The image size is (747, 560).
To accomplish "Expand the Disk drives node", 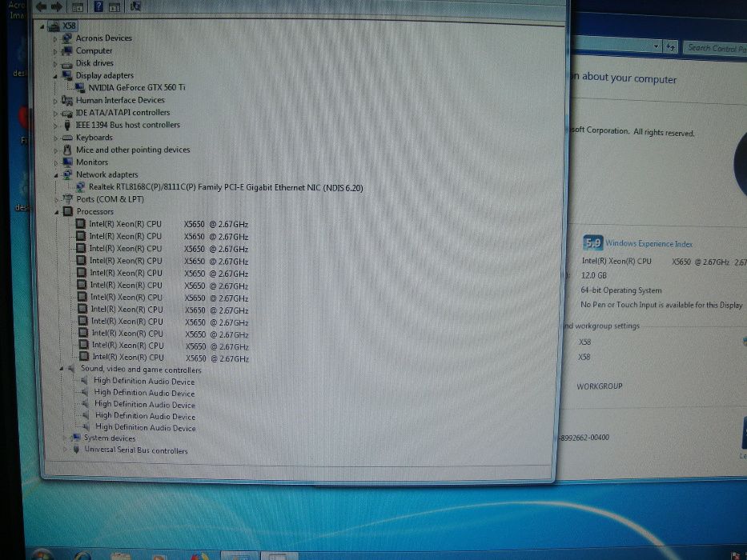I will pos(54,64).
